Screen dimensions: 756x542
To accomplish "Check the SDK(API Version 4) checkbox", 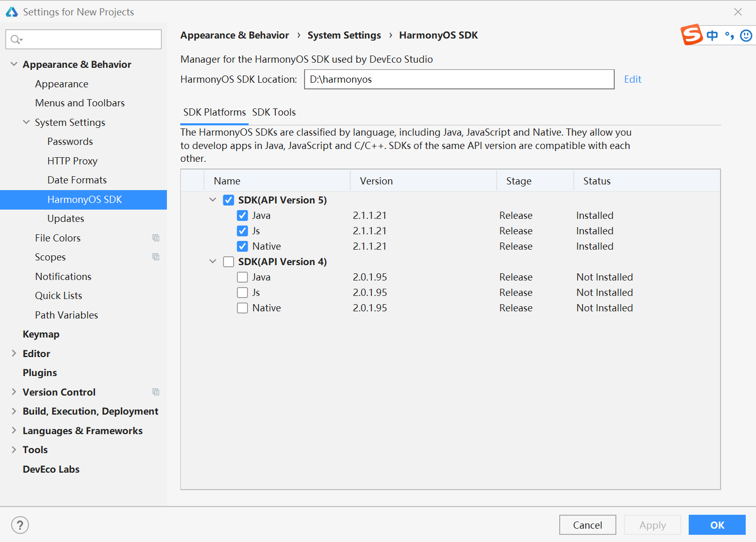I will point(229,261).
